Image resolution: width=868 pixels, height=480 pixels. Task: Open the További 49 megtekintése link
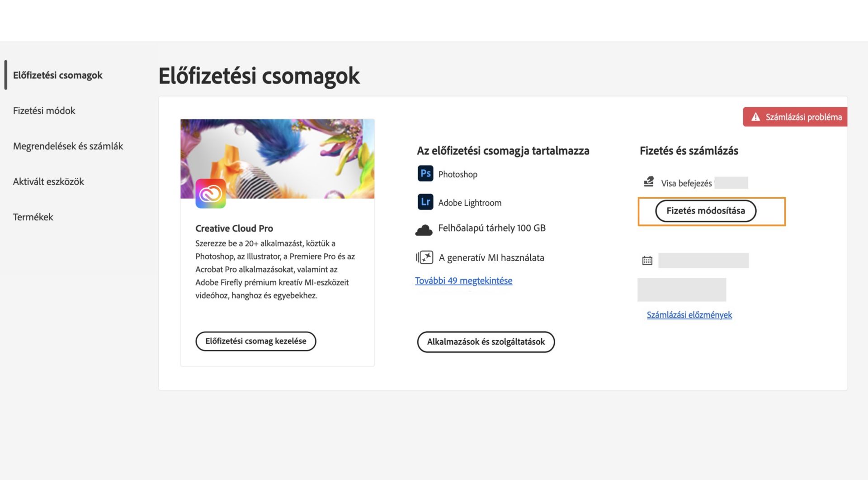point(463,280)
